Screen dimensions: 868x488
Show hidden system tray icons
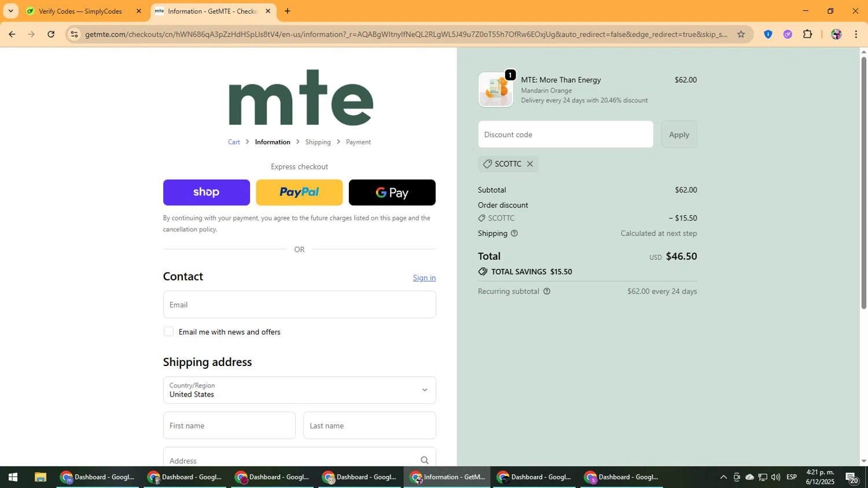pyautogui.click(x=723, y=477)
